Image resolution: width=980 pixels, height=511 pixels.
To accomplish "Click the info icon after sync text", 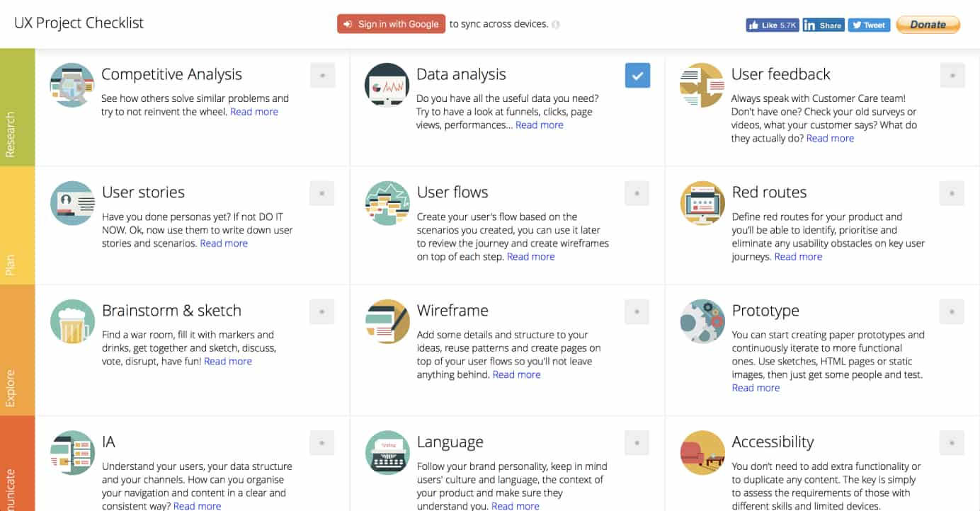I will (x=556, y=25).
